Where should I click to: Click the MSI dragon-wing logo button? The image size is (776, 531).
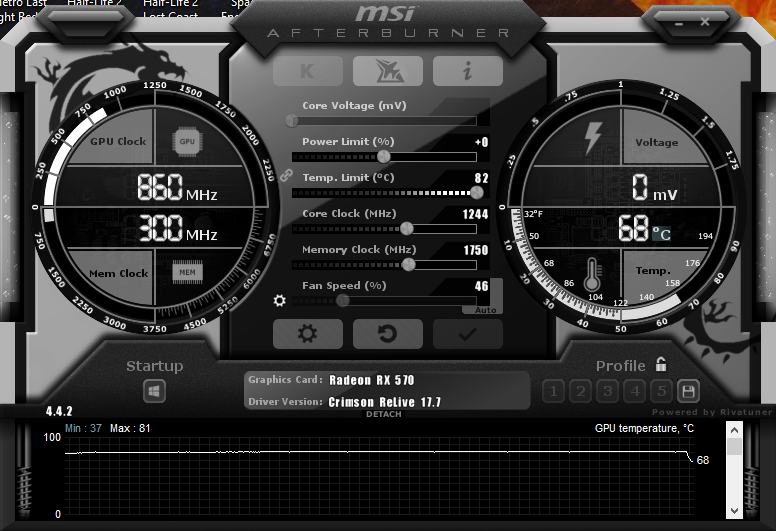[387, 71]
